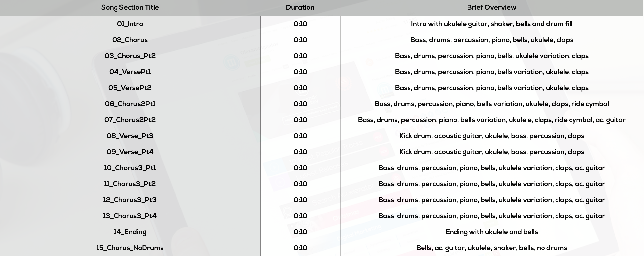
Task: Click the Intro with ukulele guitar overview text
Action: (492, 24)
